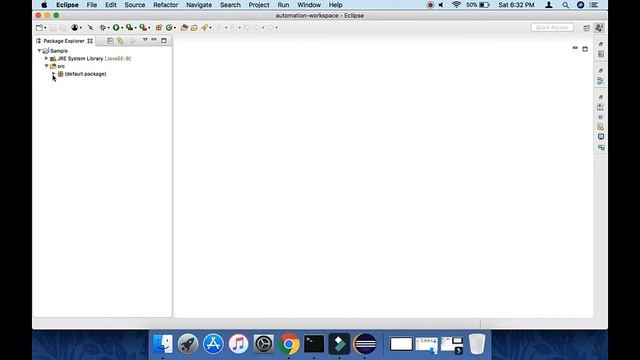Expand the (default package) node

(x=53, y=74)
